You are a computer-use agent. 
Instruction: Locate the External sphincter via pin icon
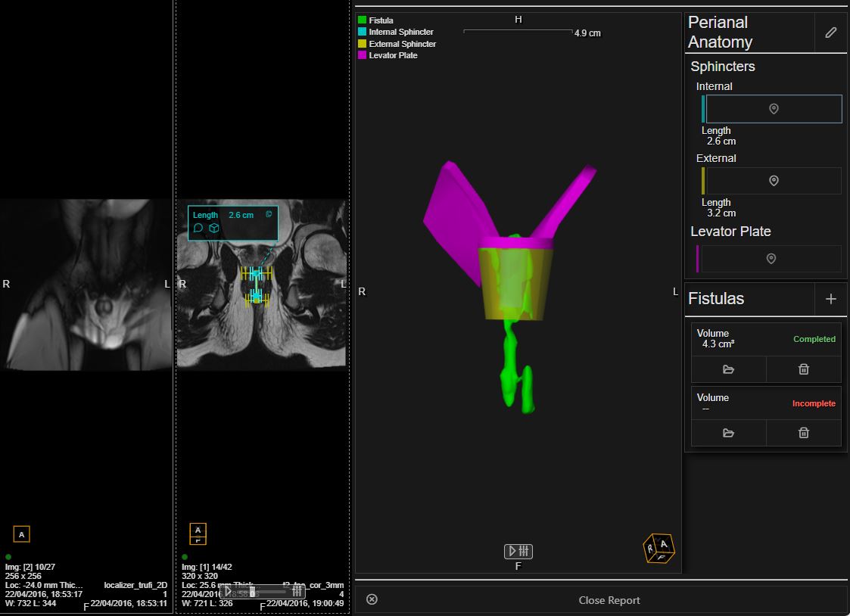pyautogui.click(x=773, y=181)
